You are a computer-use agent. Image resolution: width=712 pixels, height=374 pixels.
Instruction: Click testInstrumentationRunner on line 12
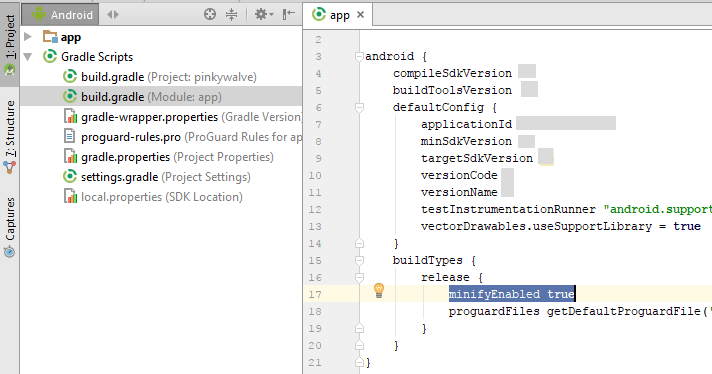[508, 209]
